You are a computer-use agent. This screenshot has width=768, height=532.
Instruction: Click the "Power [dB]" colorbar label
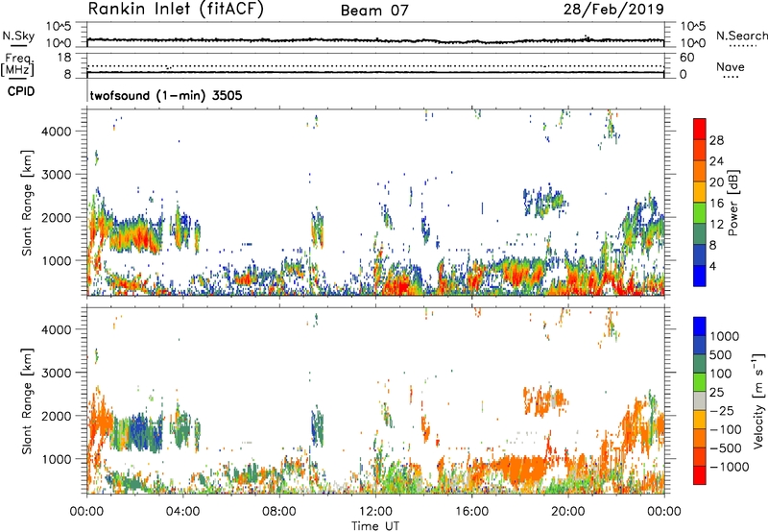coord(733,203)
